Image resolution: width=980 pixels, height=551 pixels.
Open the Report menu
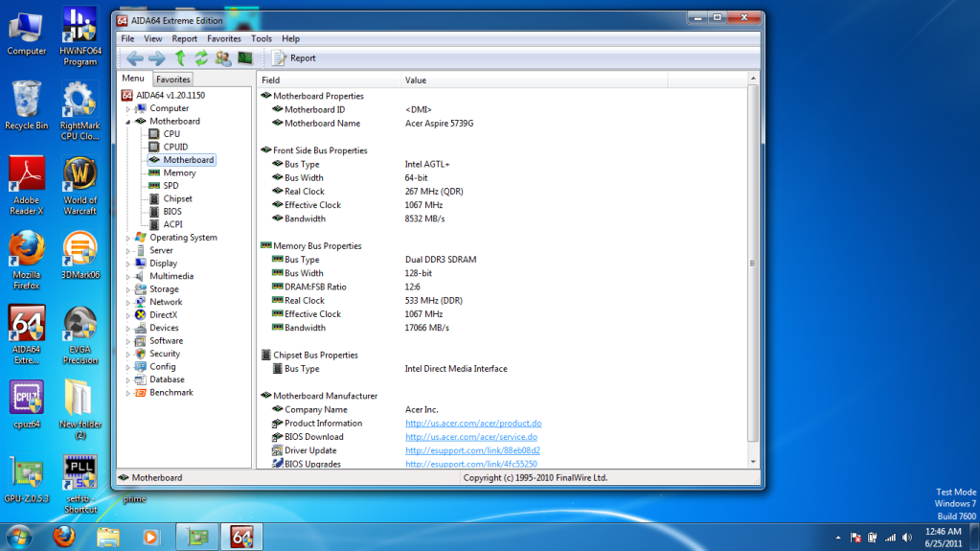click(184, 38)
